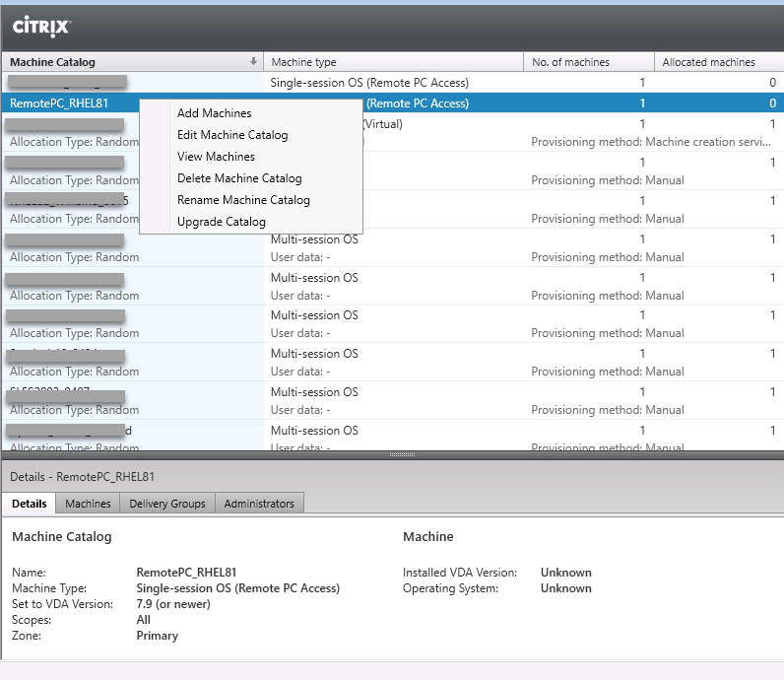Click Upgrade Catalog in the context menu

point(221,222)
